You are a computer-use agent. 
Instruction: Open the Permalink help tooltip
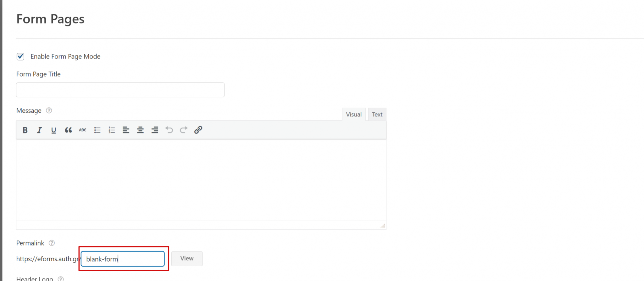[x=52, y=243]
